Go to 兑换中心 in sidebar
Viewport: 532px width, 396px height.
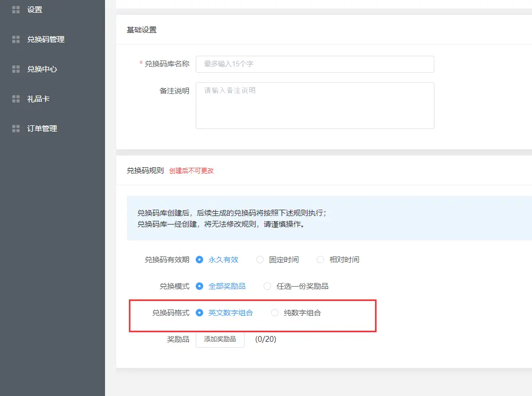point(42,69)
